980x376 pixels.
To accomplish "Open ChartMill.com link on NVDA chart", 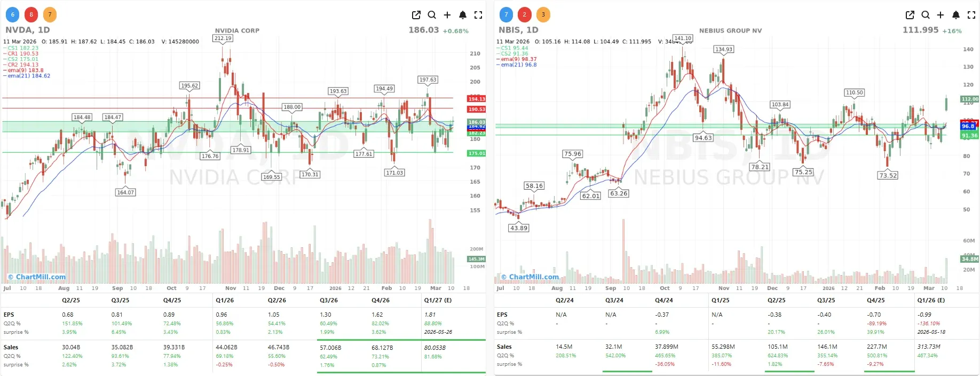I will click(x=36, y=277).
